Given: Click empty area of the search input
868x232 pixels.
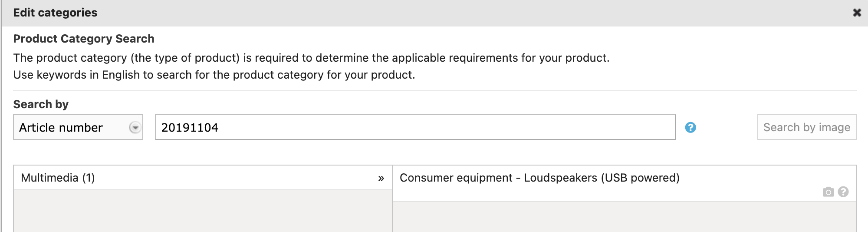Looking at the screenshot, I should 434,127.
